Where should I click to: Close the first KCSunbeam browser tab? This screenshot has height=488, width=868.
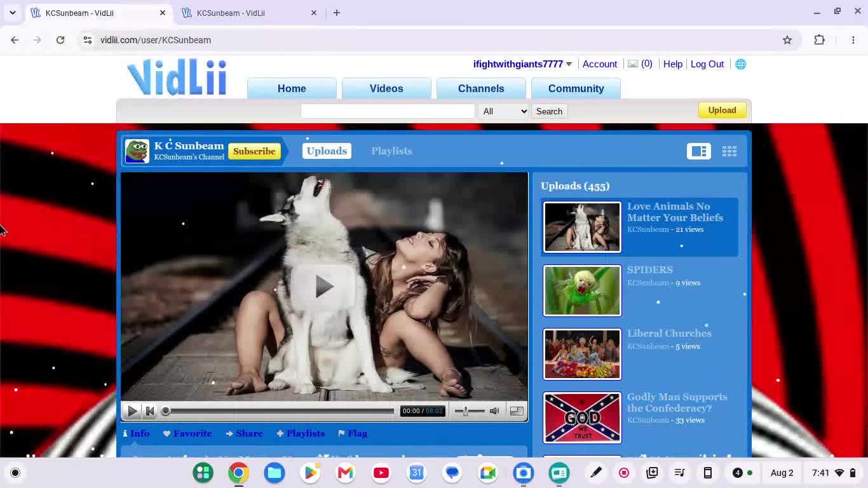pos(163,13)
